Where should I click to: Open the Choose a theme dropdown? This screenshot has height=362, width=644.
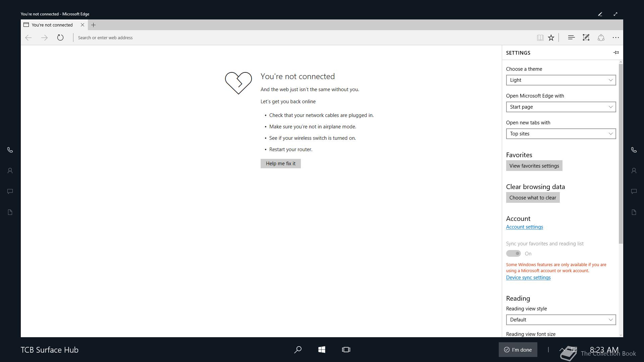point(561,80)
